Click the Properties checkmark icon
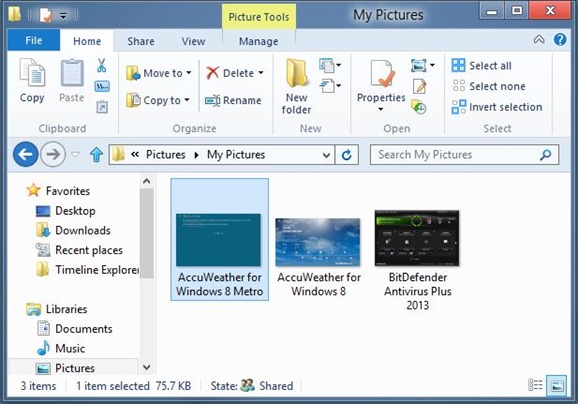Viewport: 578px width, 404px height. pos(382,73)
